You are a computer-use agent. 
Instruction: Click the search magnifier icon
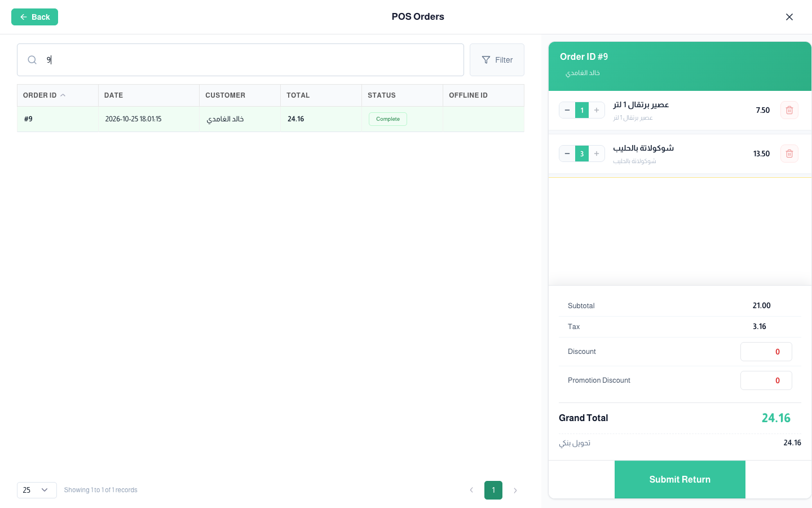click(x=32, y=60)
